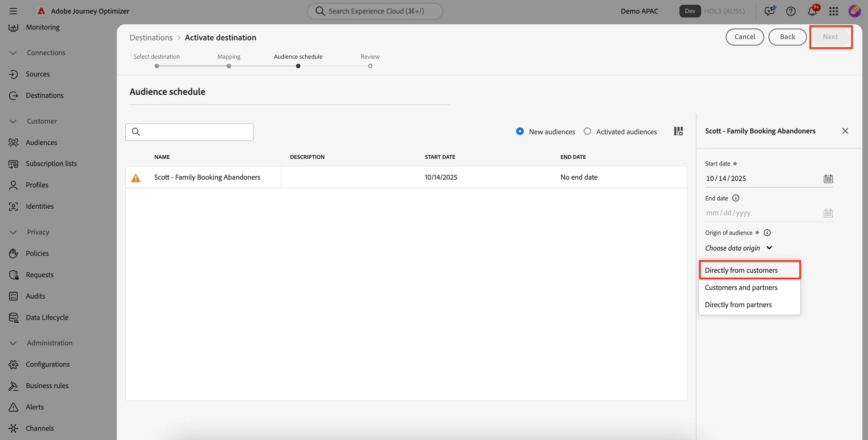The image size is (868, 440).
Task: Select the New audiences radio button
Action: point(520,131)
